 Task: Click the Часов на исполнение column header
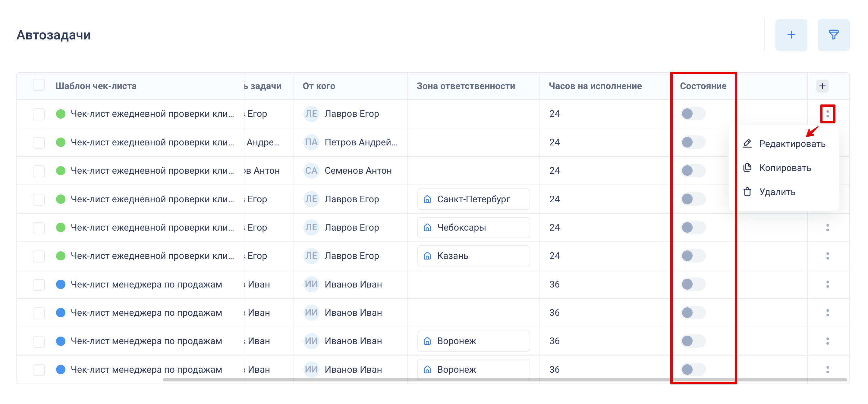click(595, 86)
